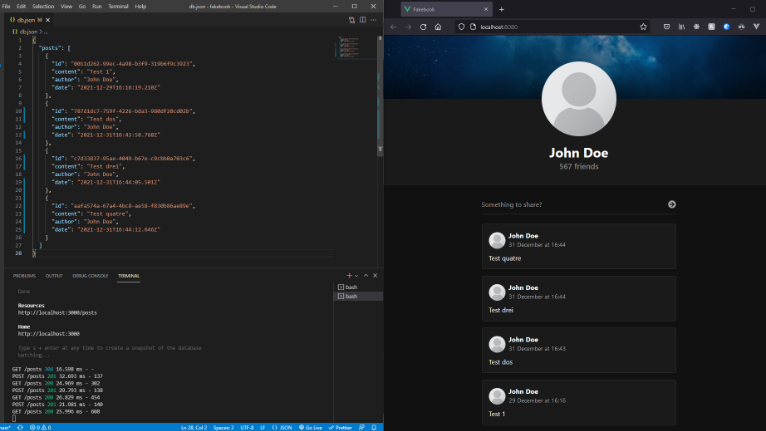Image resolution: width=766 pixels, height=431 pixels.
Task: Close the terminal panel
Action: tap(375, 276)
